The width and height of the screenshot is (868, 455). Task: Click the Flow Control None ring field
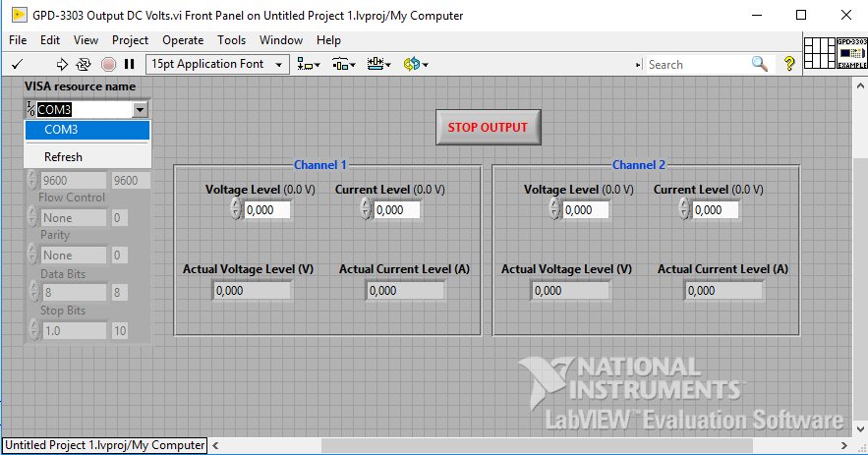point(74,218)
